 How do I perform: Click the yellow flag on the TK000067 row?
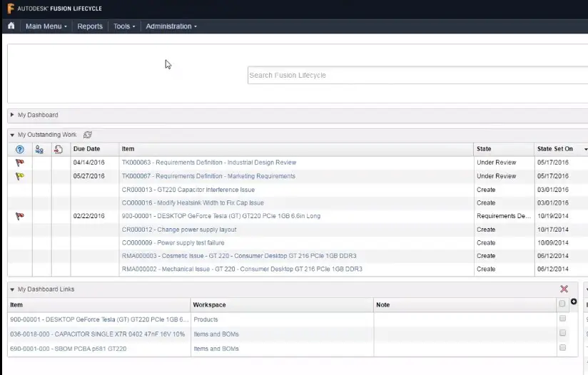coord(20,176)
